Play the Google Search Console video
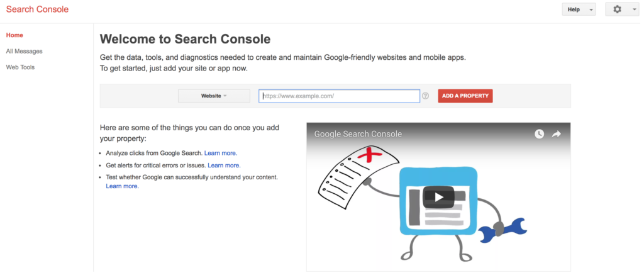 point(438,197)
